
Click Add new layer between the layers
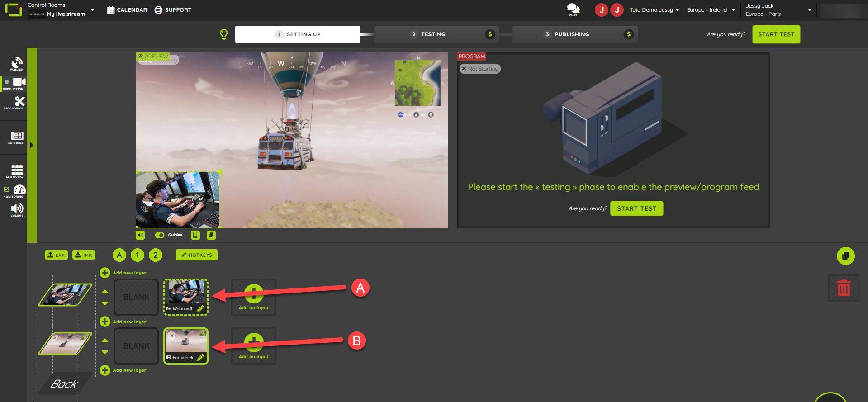click(123, 322)
